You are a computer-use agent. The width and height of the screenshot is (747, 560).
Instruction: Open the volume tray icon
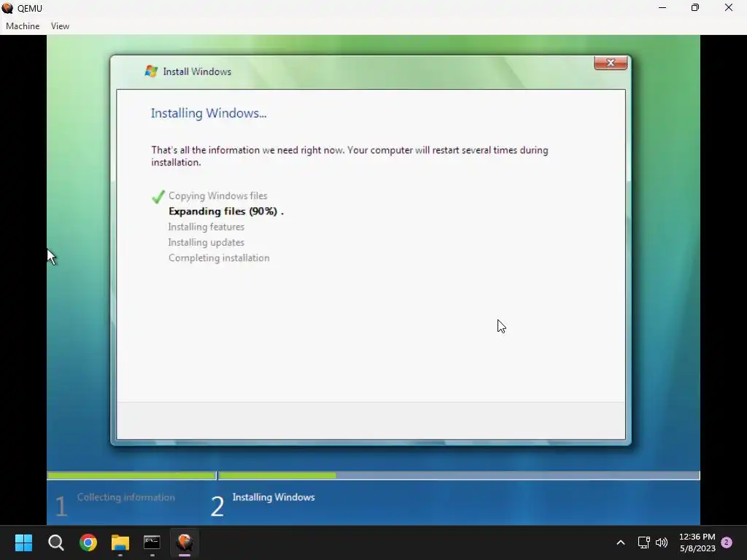point(661,542)
